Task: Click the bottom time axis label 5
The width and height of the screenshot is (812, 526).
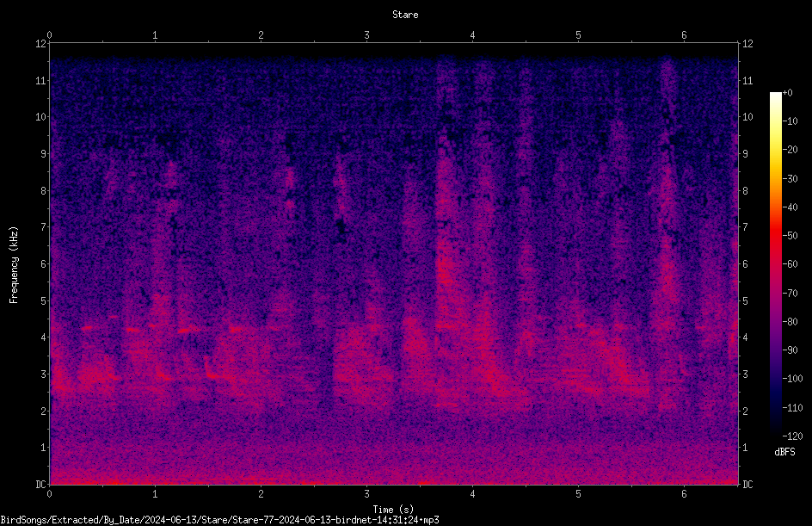Action: coord(578,494)
